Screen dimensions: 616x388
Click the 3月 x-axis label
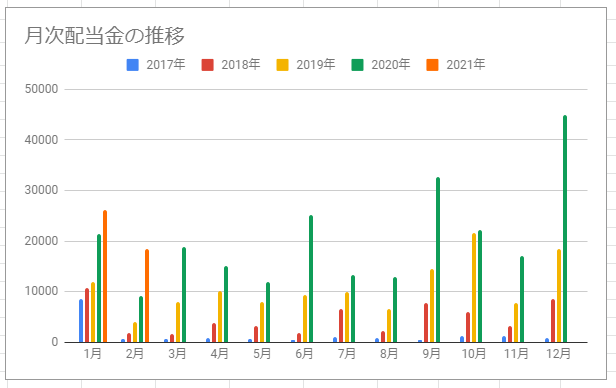177,354
